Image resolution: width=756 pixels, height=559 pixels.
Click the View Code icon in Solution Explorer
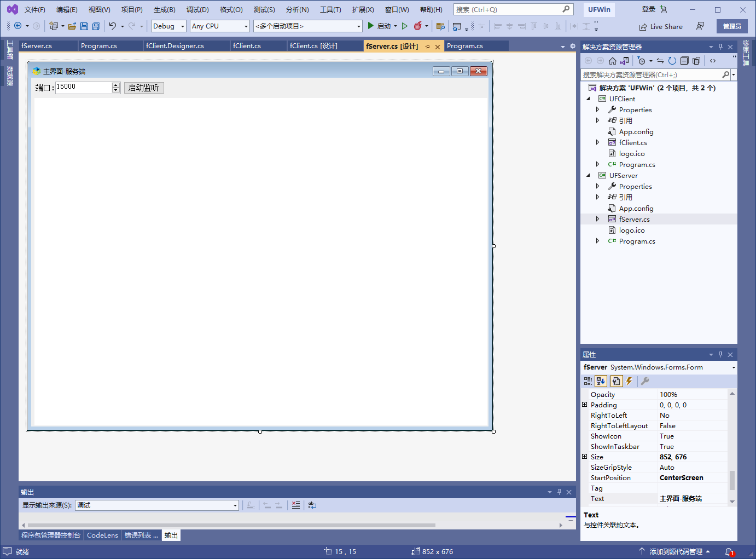(x=713, y=61)
